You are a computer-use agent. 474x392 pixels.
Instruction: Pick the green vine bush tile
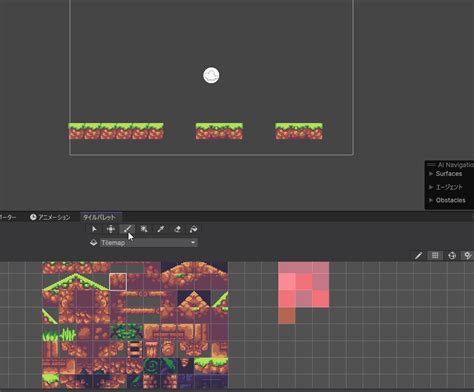127,332
